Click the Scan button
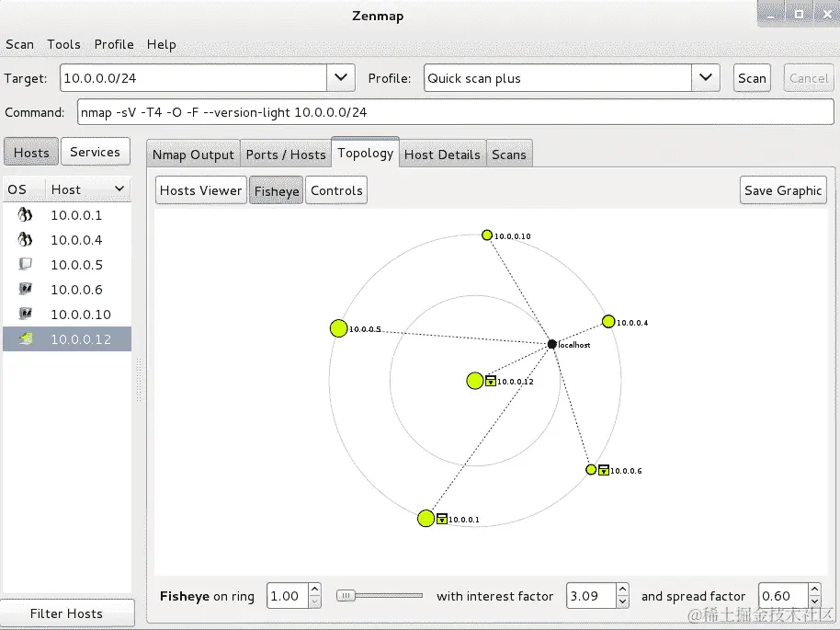Image resolution: width=840 pixels, height=630 pixels. [x=752, y=78]
